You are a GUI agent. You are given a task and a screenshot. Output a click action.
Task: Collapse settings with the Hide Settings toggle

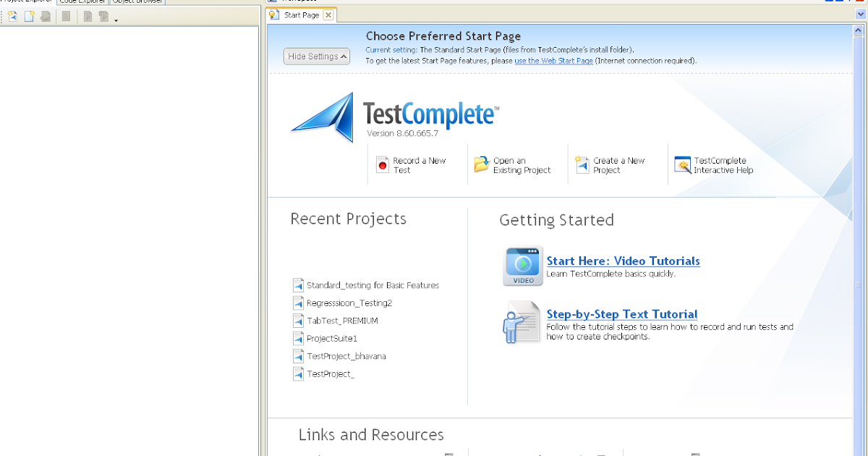point(316,56)
